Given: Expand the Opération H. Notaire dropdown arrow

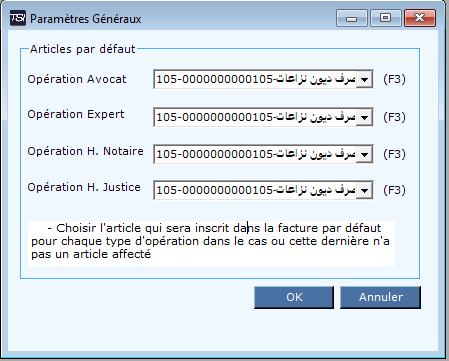Looking at the screenshot, I should click(x=364, y=154).
